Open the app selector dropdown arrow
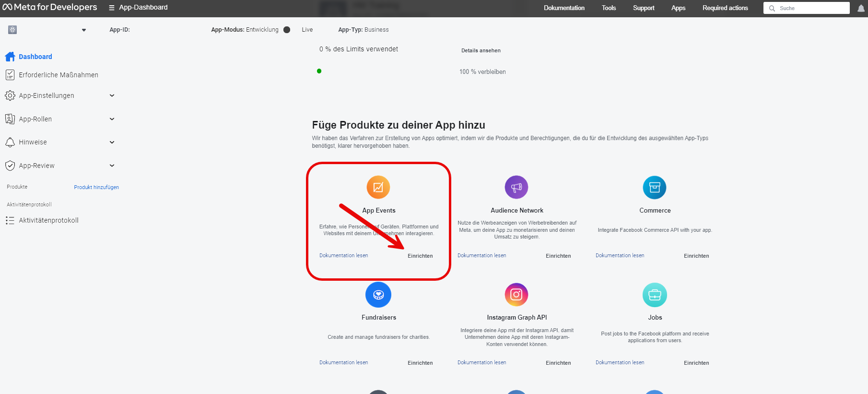Image resolution: width=868 pixels, height=394 pixels. (84, 30)
